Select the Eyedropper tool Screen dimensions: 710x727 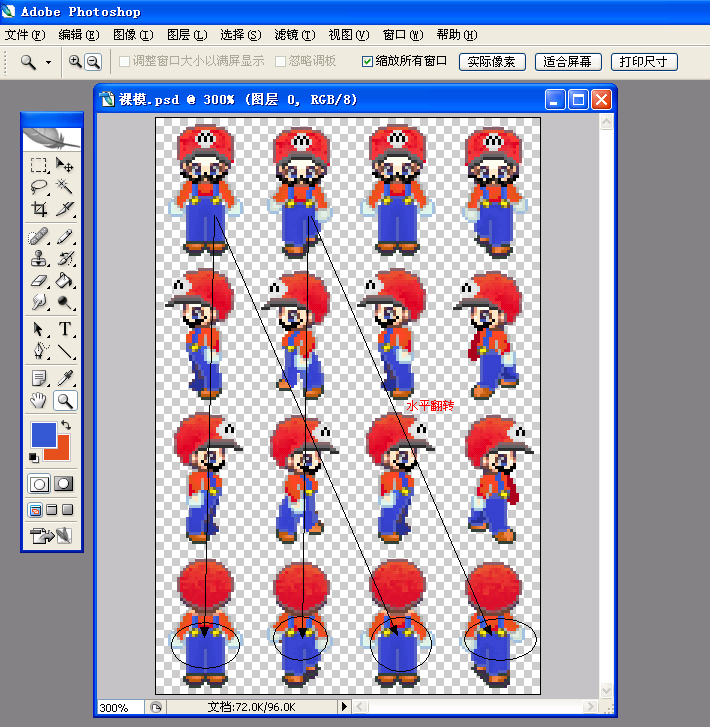click(x=64, y=378)
